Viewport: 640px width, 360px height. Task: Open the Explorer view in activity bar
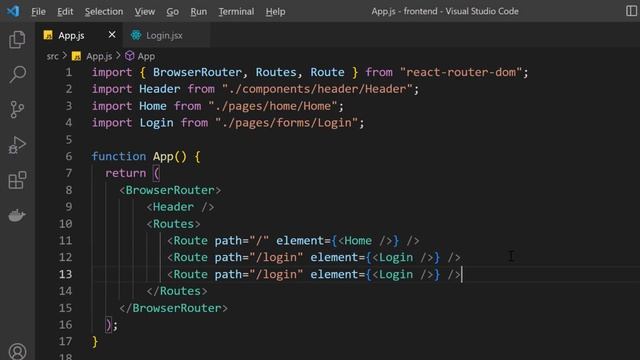(17, 40)
